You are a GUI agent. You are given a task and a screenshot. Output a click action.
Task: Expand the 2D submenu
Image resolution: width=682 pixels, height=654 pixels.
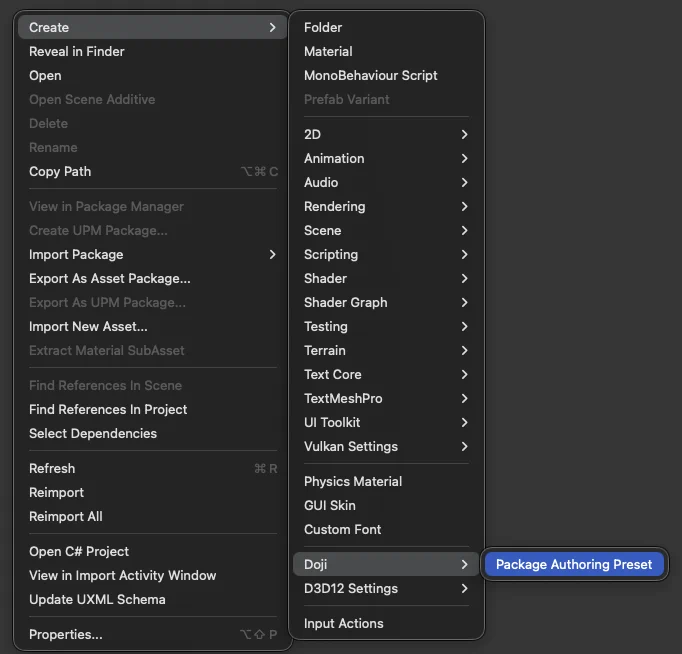coord(386,134)
